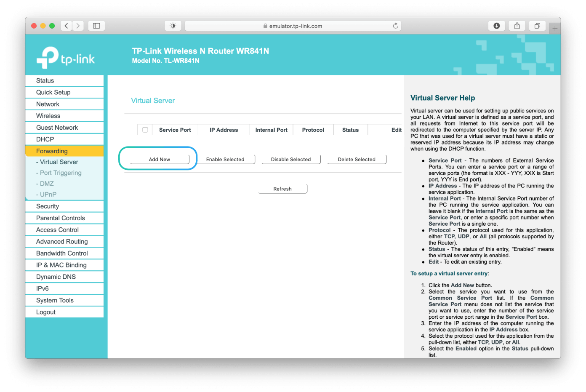Screen dimensions: 586x392
Task: Click the emulator.tp-link.com address bar
Action: 293,26
